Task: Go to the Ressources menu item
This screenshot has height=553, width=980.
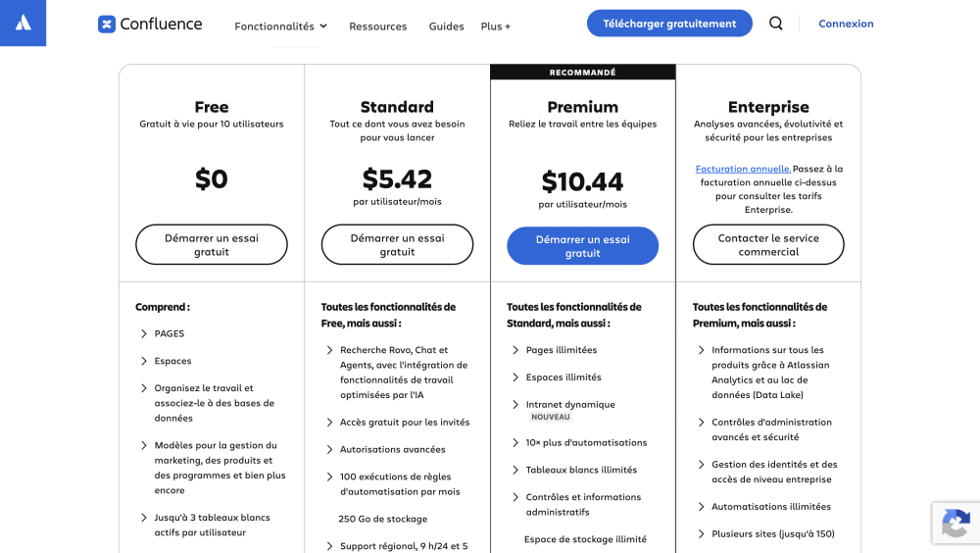Action: coord(378,26)
